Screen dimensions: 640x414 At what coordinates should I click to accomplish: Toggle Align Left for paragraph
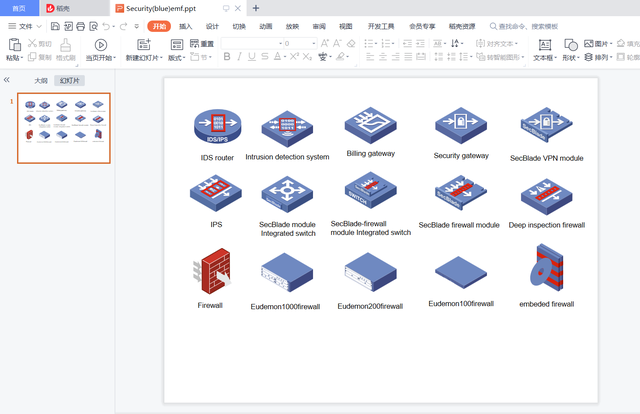[370, 57]
